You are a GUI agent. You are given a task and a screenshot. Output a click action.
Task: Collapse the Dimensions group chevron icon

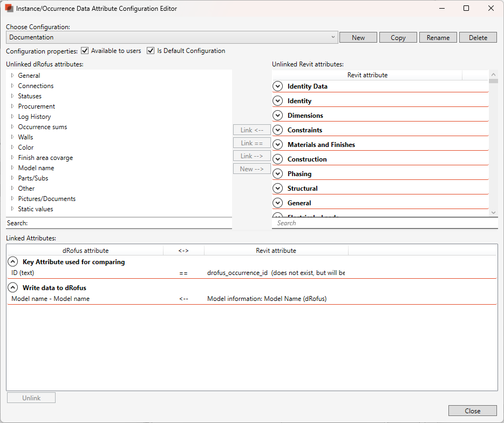tap(278, 116)
